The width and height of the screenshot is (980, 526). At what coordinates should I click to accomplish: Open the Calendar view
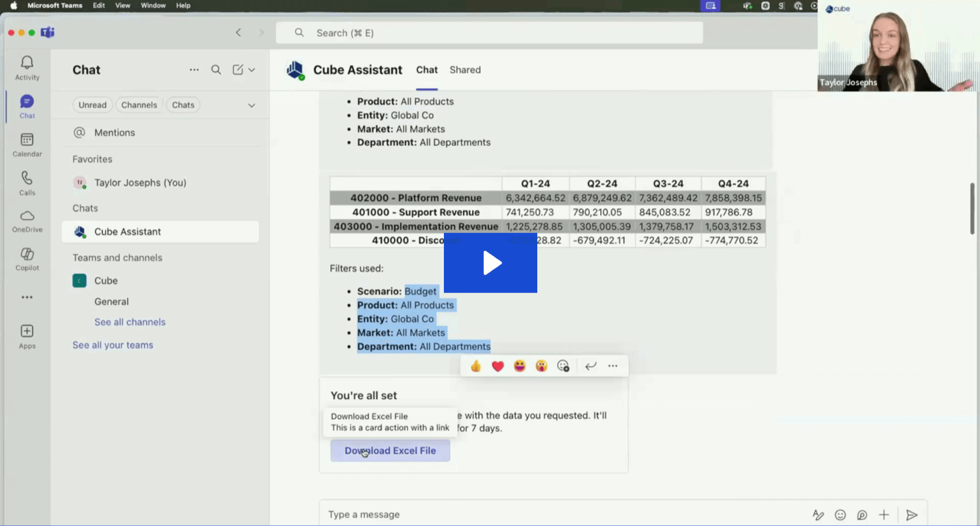point(27,143)
